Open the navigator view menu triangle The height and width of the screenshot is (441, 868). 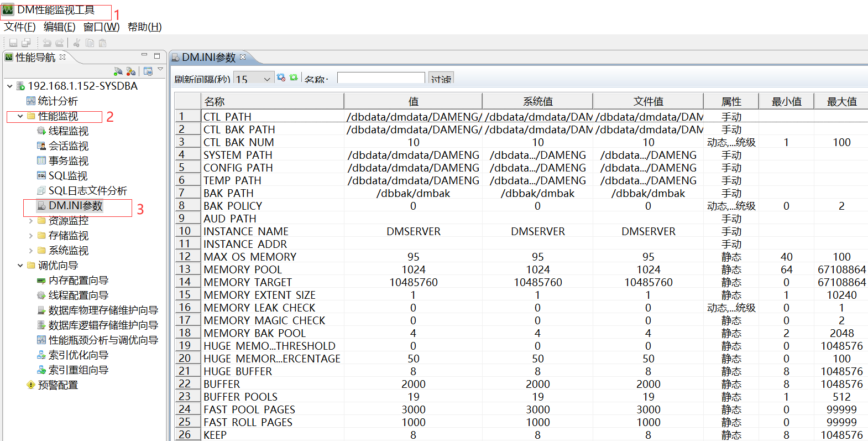(160, 69)
